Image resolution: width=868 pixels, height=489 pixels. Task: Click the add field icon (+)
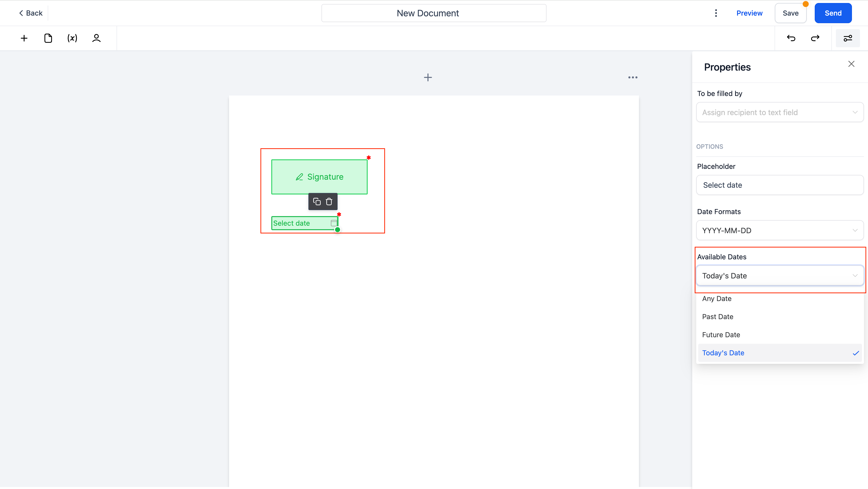click(24, 38)
